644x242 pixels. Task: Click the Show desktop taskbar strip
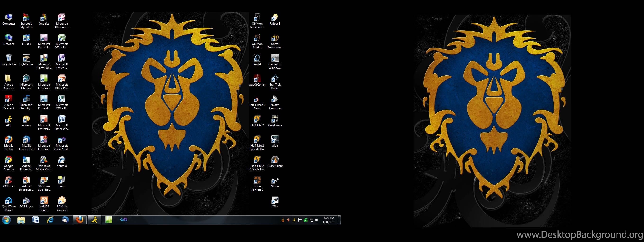(x=339, y=220)
